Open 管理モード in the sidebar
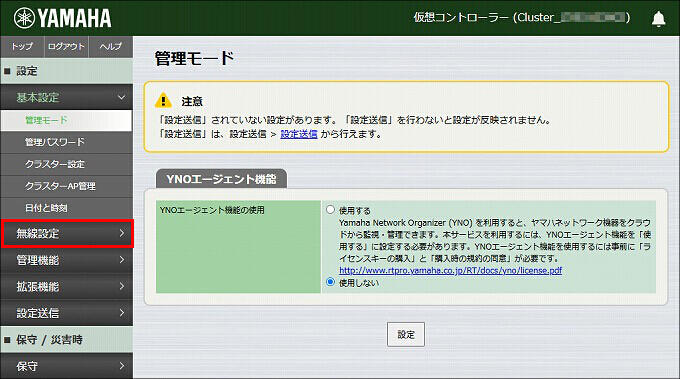 (x=66, y=120)
